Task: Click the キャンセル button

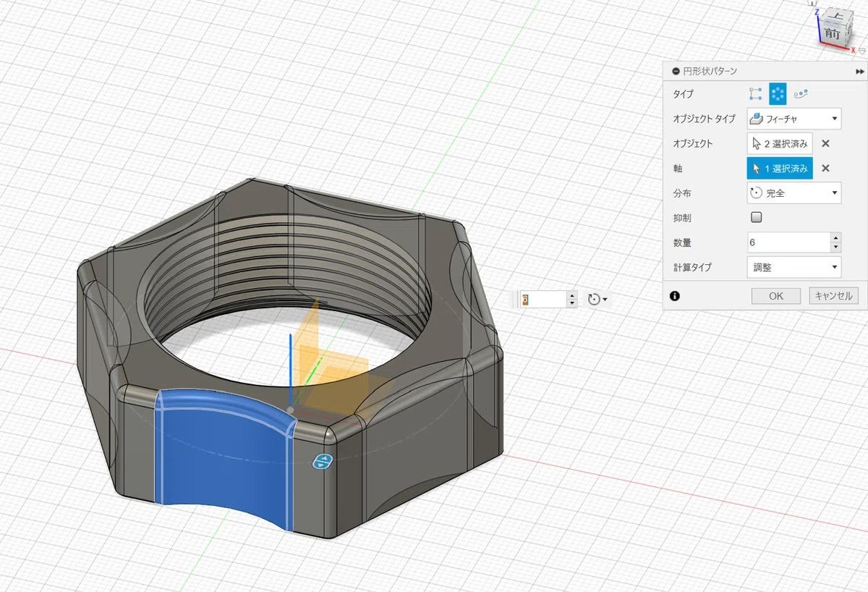Action: pyautogui.click(x=833, y=295)
